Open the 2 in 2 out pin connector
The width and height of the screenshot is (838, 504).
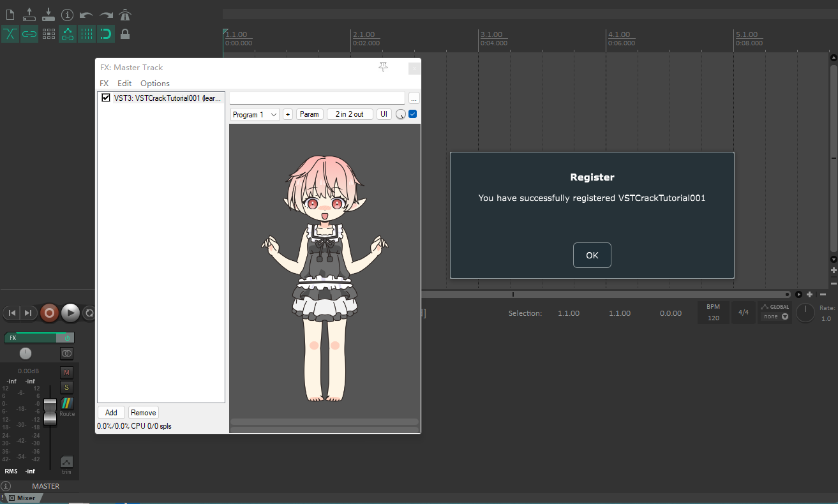350,114
